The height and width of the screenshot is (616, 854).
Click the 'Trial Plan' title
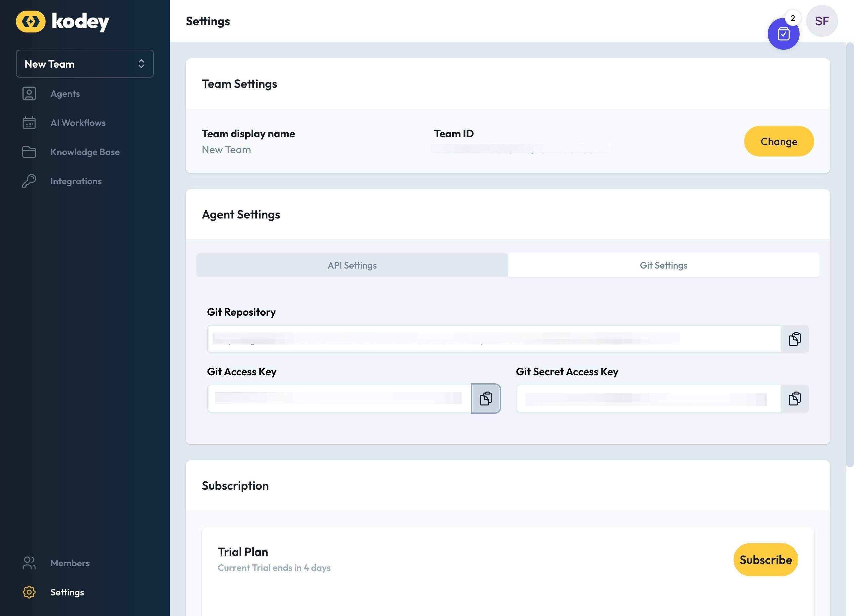click(x=243, y=552)
